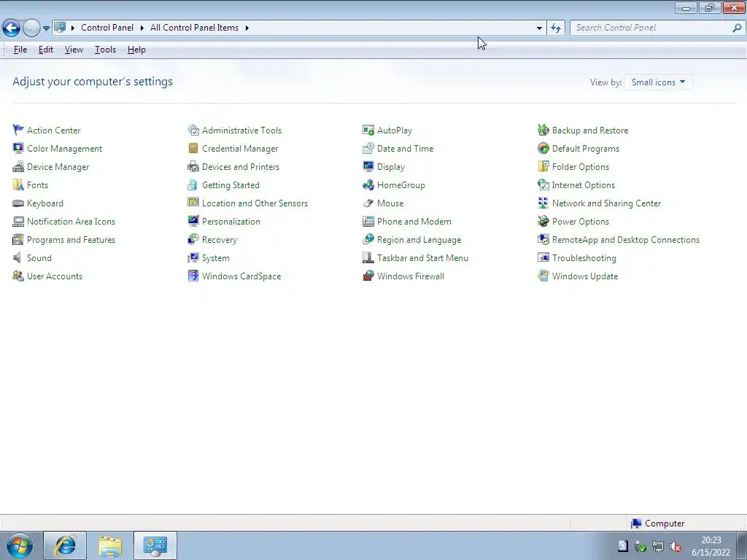The height and width of the screenshot is (560, 747).
Task: Open Power Options icon
Action: (543, 222)
